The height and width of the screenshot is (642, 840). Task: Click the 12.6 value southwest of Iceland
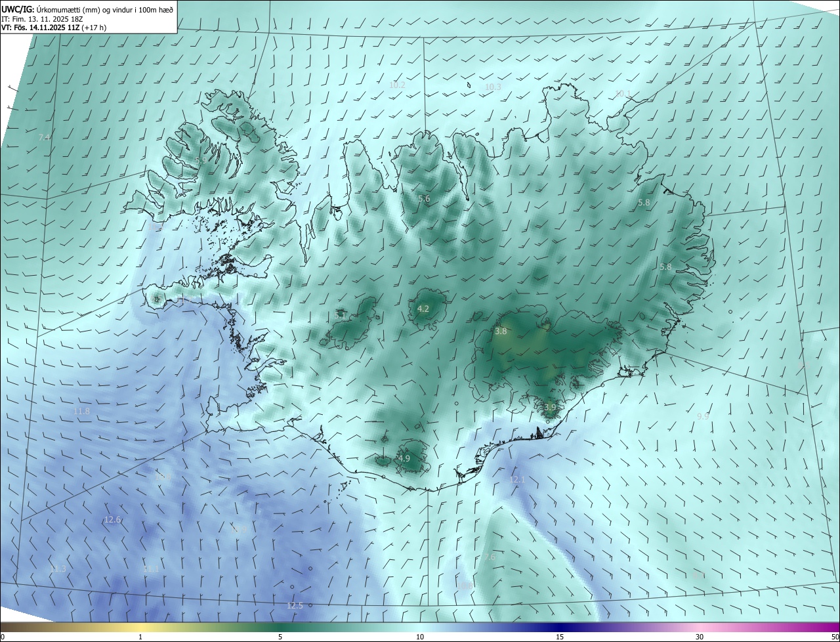[113, 520]
